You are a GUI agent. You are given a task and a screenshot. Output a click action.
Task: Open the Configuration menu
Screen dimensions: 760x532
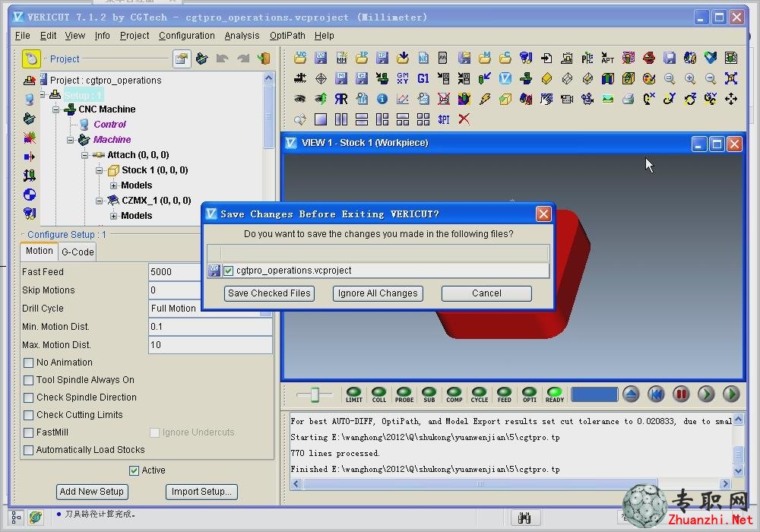point(187,36)
